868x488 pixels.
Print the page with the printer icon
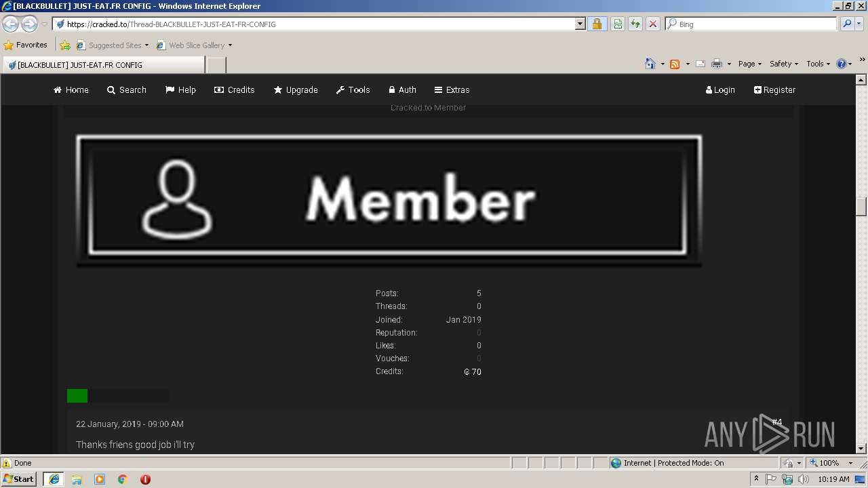pos(717,64)
